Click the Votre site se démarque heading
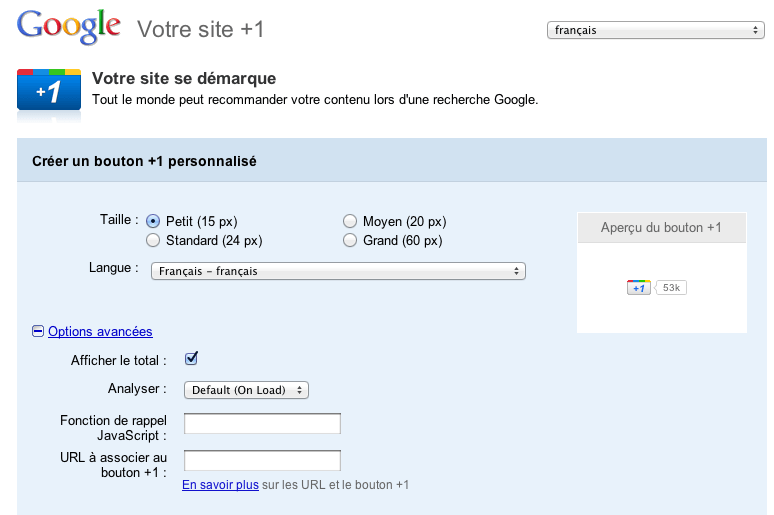This screenshot has width=774, height=515. 184,79
